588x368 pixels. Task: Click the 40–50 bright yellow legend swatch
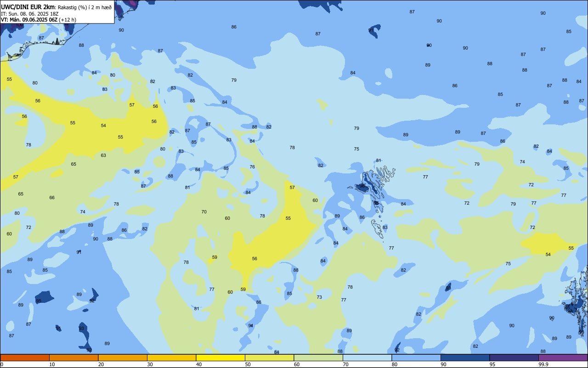220,357
